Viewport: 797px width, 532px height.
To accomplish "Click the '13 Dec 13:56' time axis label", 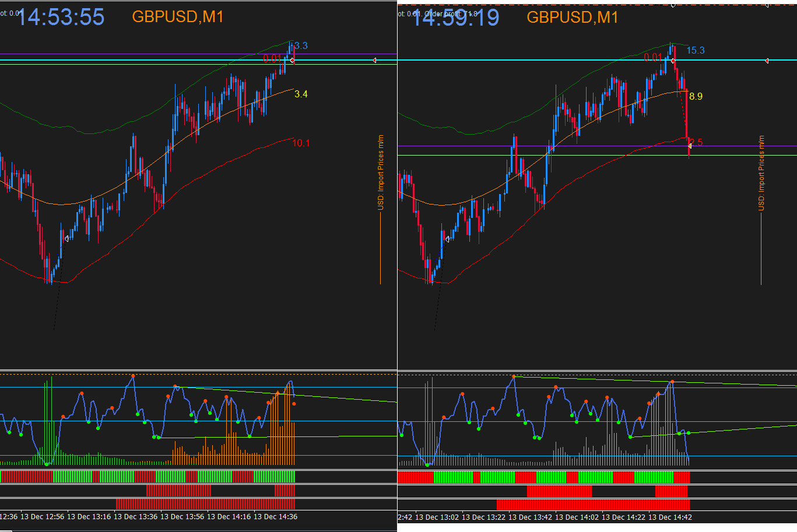I will point(182,516).
